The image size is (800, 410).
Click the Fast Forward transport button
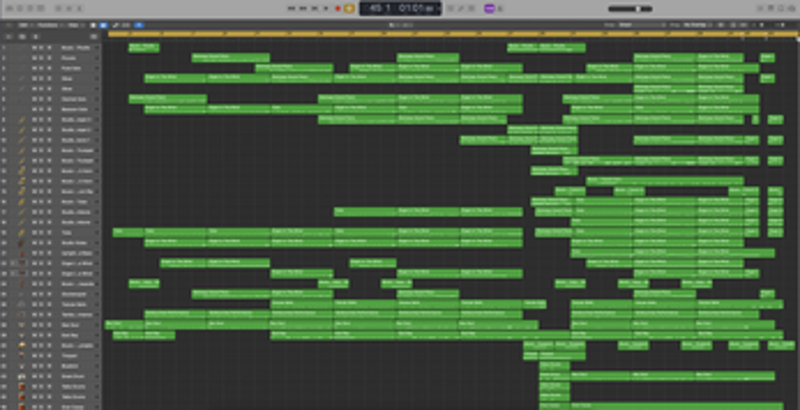click(302, 8)
